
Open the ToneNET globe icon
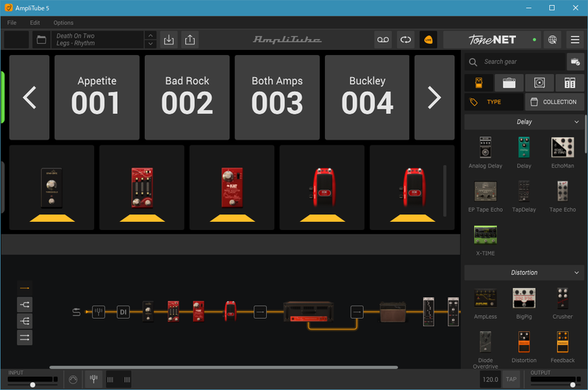[553, 40]
